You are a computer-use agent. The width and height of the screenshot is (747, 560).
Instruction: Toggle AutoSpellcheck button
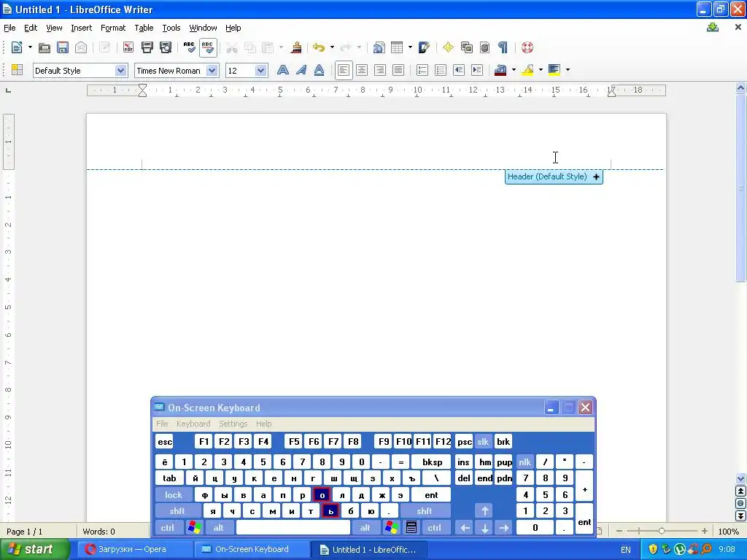208,47
